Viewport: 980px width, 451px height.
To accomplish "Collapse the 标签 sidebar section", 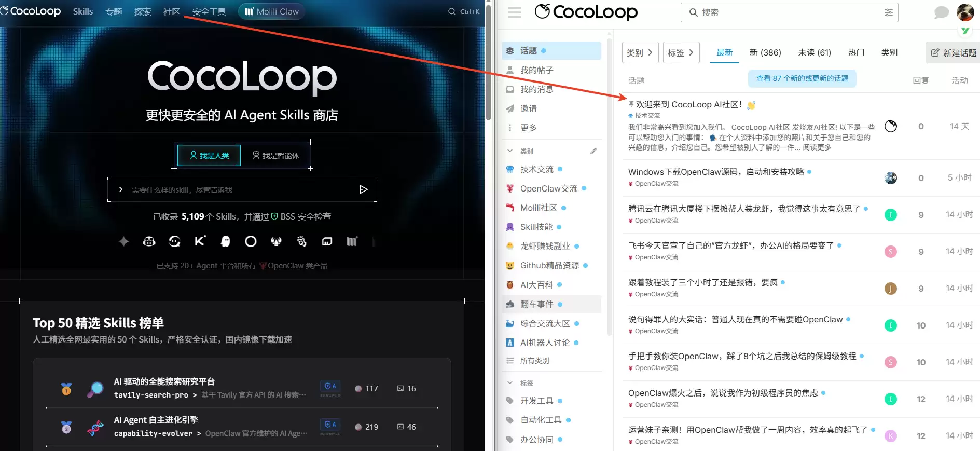I will pos(510,383).
